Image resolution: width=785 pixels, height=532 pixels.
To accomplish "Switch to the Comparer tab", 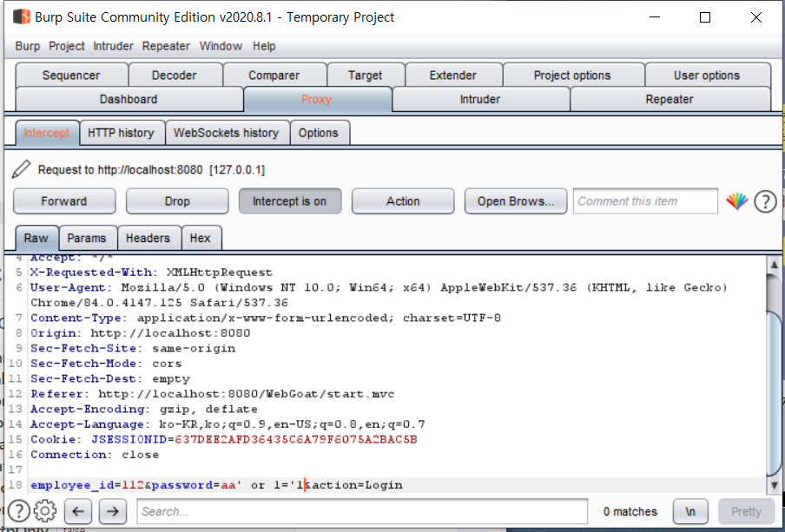I will pyautogui.click(x=274, y=76).
